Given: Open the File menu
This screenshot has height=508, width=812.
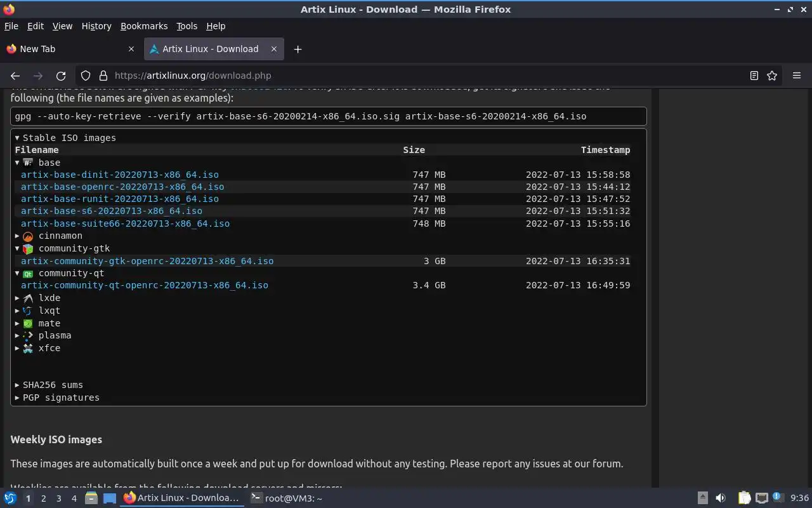Looking at the screenshot, I should click(x=11, y=26).
